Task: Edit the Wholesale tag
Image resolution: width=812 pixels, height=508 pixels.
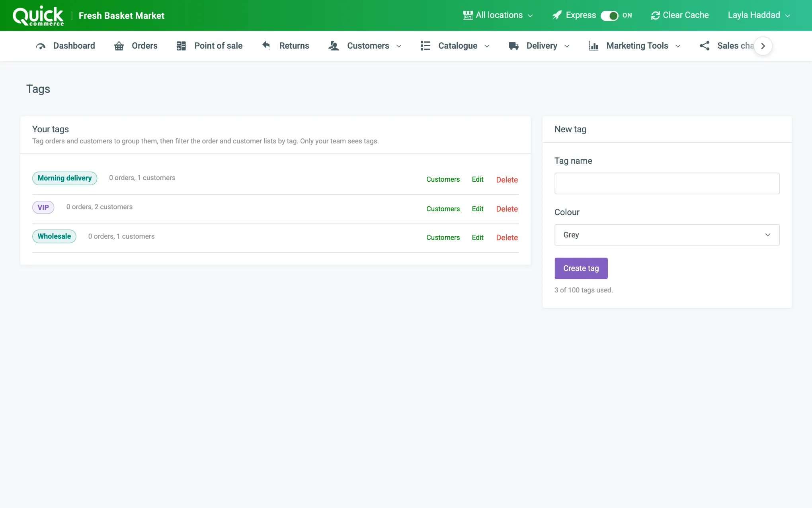Action: pyautogui.click(x=478, y=237)
